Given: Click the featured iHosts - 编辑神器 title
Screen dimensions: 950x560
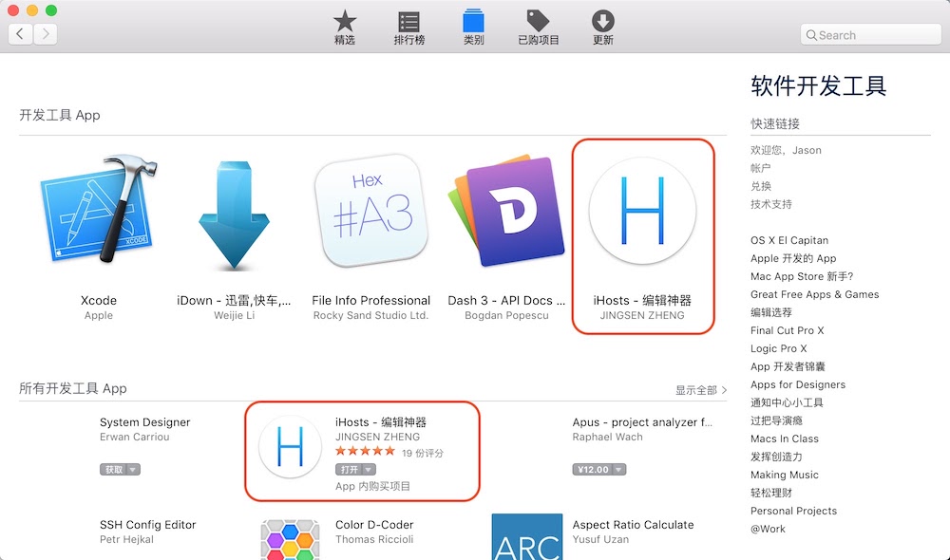Looking at the screenshot, I should coord(642,300).
